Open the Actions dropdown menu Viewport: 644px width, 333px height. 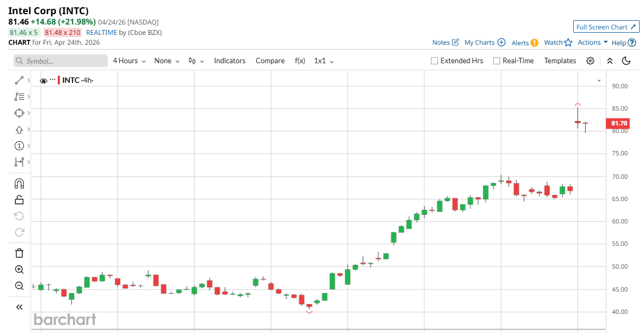(592, 43)
